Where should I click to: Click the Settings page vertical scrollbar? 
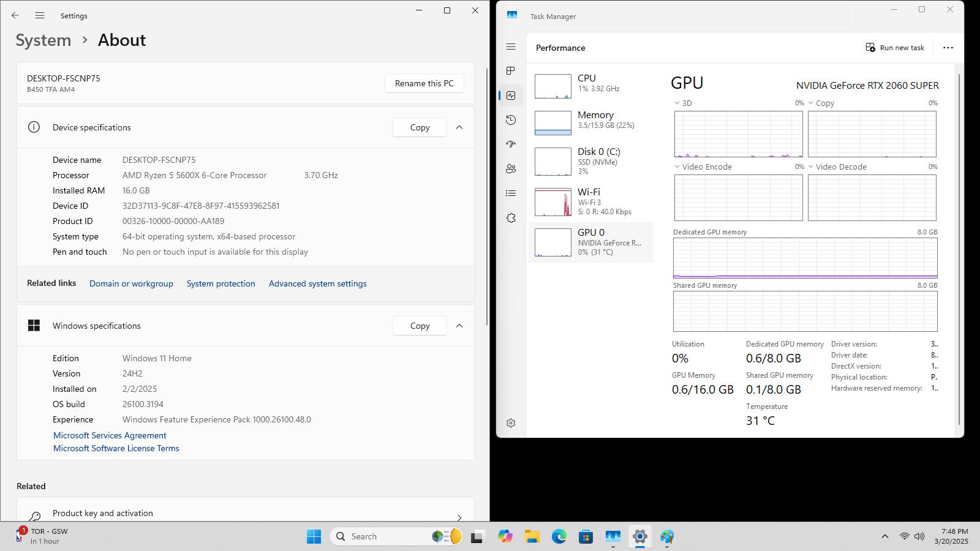pyautogui.click(x=487, y=196)
